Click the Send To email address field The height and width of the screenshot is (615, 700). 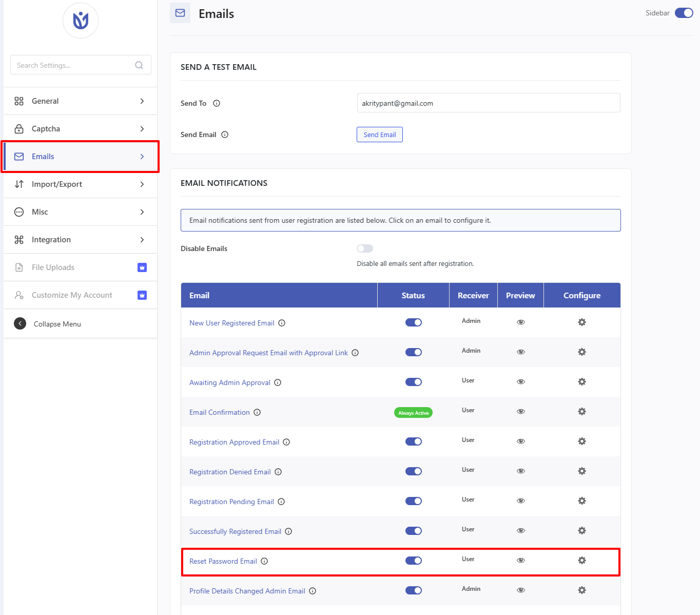tap(489, 103)
